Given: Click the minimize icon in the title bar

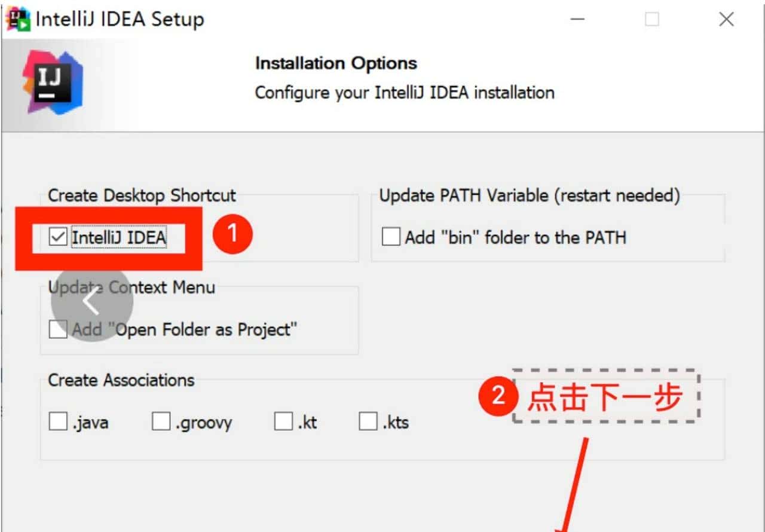Looking at the screenshot, I should 577,19.
